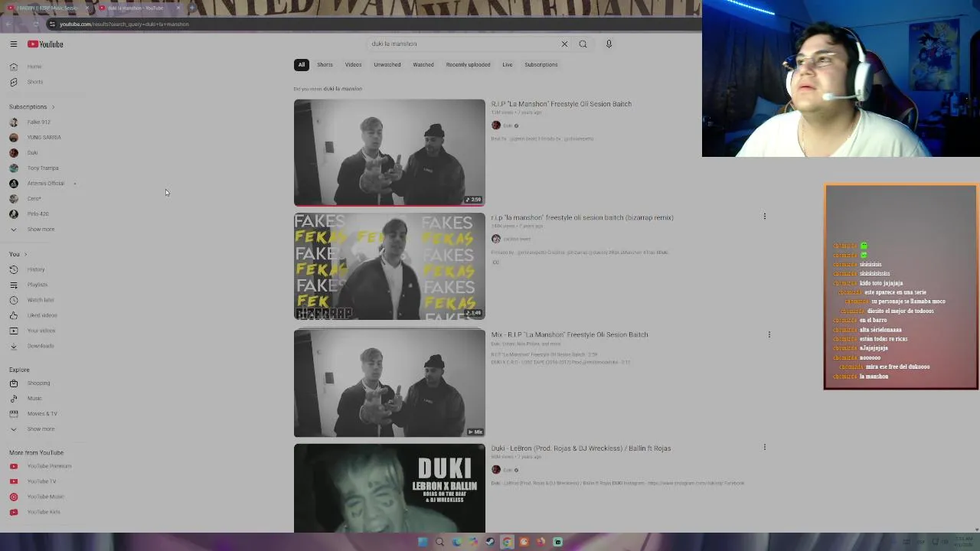The image size is (980, 551).
Task: Open options menu for Mix playlist result
Action: click(x=769, y=334)
